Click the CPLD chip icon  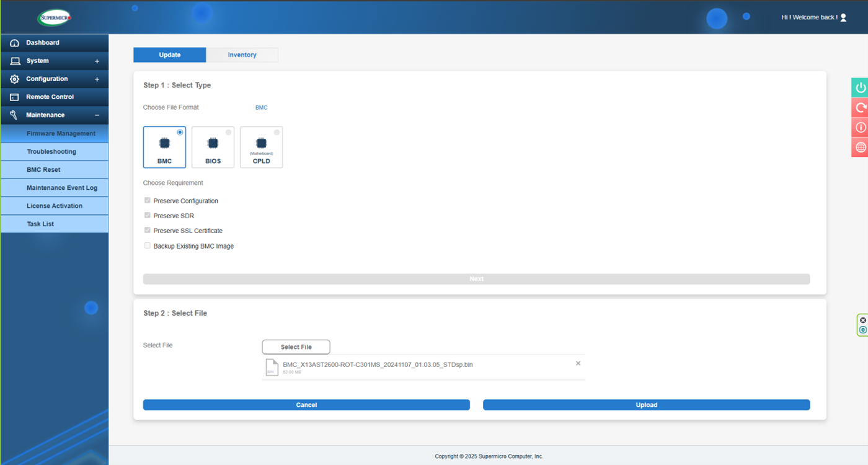tap(261, 143)
